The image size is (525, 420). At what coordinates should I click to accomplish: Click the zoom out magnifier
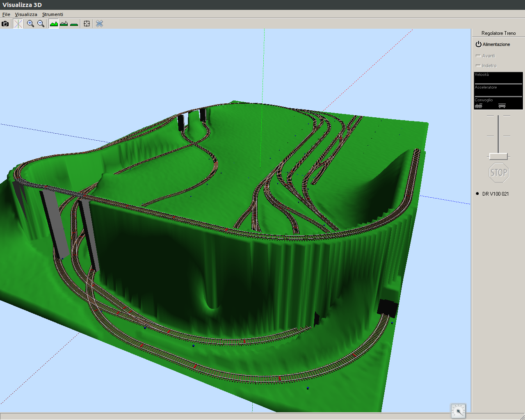[x=41, y=24]
